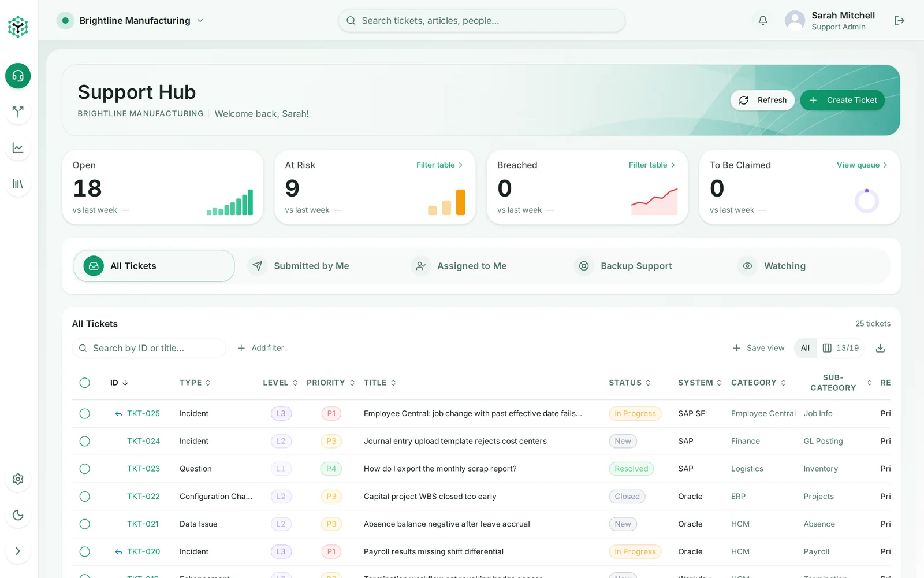Viewport: 924px width, 578px height.
Task: Select the checkbox for TKT-025
Action: pos(85,413)
